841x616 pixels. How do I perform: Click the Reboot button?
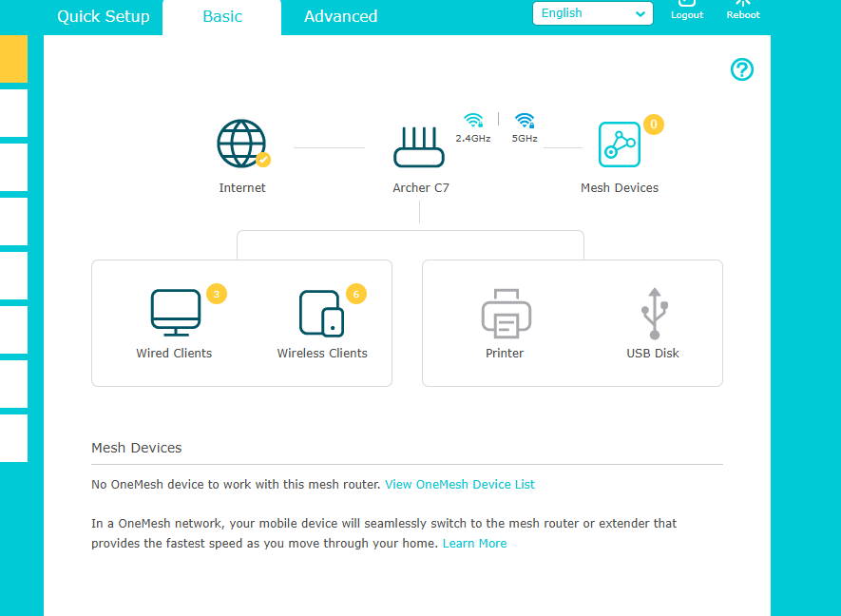(743, 10)
